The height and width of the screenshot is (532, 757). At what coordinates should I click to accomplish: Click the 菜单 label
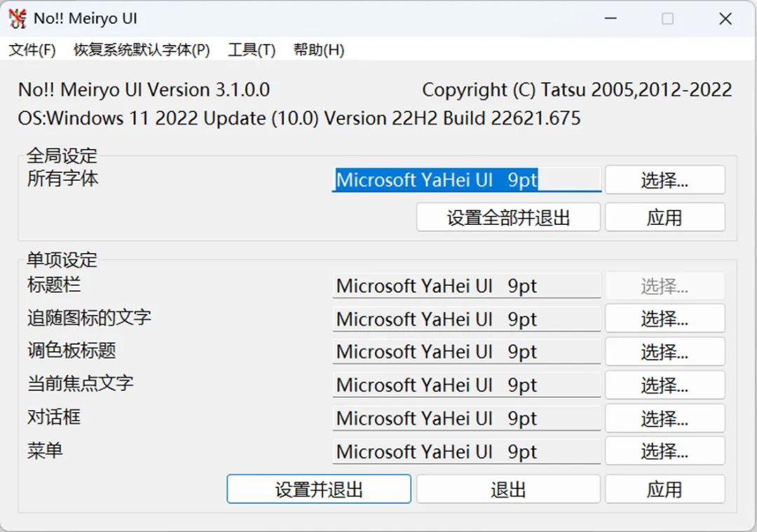pyautogui.click(x=45, y=450)
